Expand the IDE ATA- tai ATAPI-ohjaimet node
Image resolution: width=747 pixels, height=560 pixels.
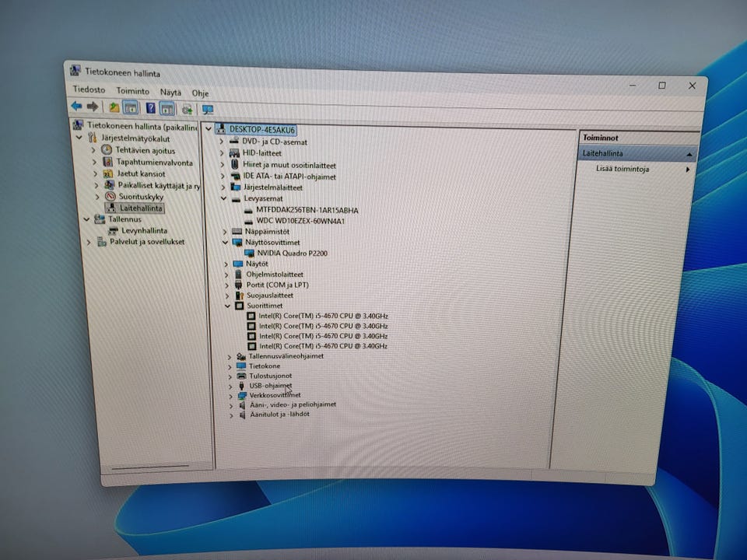pyautogui.click(x=222, y=176)
